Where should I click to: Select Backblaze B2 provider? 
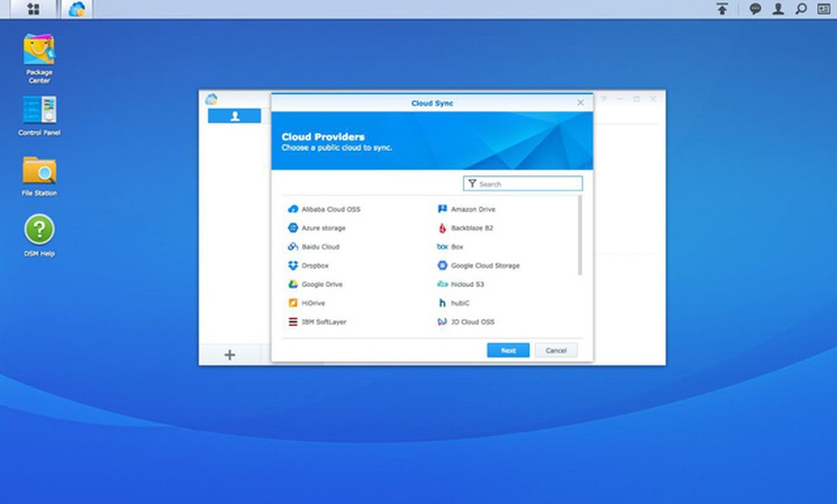tap(465, 228)
